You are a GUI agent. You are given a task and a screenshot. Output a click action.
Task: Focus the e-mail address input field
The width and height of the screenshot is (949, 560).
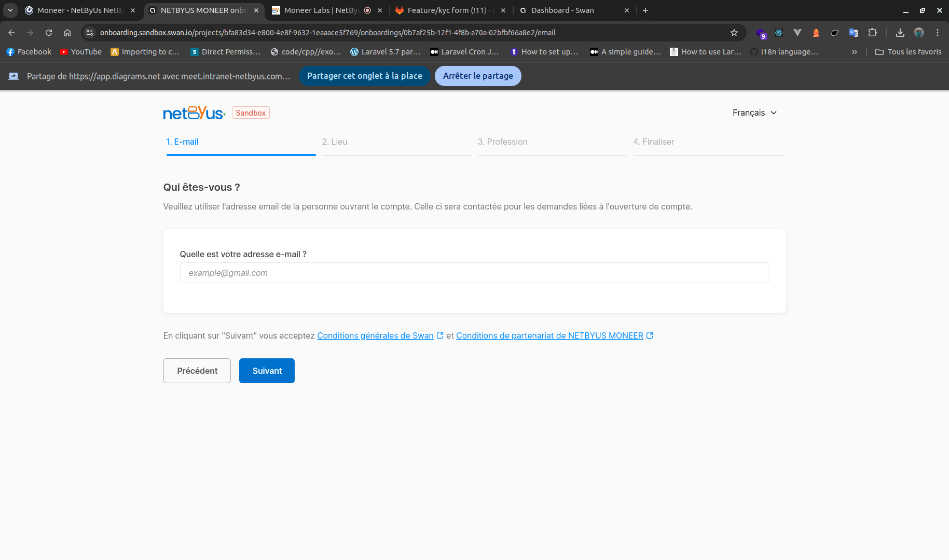474,273
